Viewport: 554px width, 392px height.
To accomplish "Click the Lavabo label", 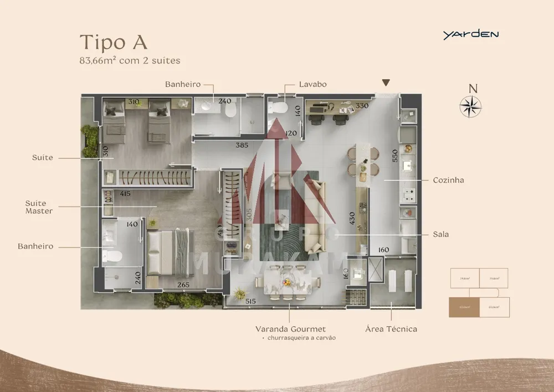I will point(312,84).
